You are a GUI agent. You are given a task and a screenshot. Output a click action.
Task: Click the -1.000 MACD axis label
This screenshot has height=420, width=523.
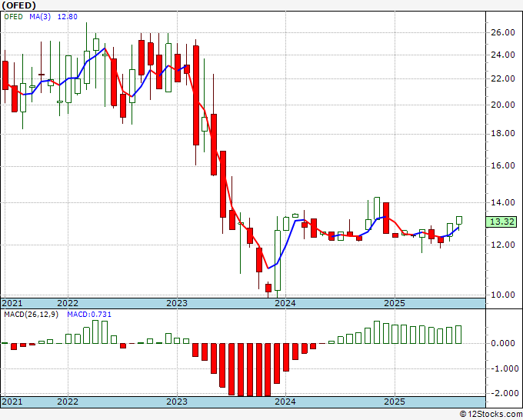503,368
